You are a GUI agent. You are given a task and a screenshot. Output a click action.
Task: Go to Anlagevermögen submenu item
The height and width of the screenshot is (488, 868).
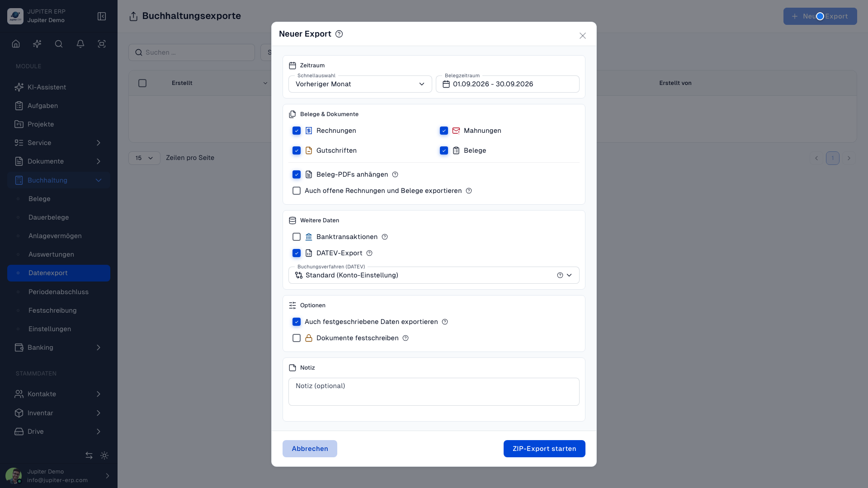pos(59,236)
